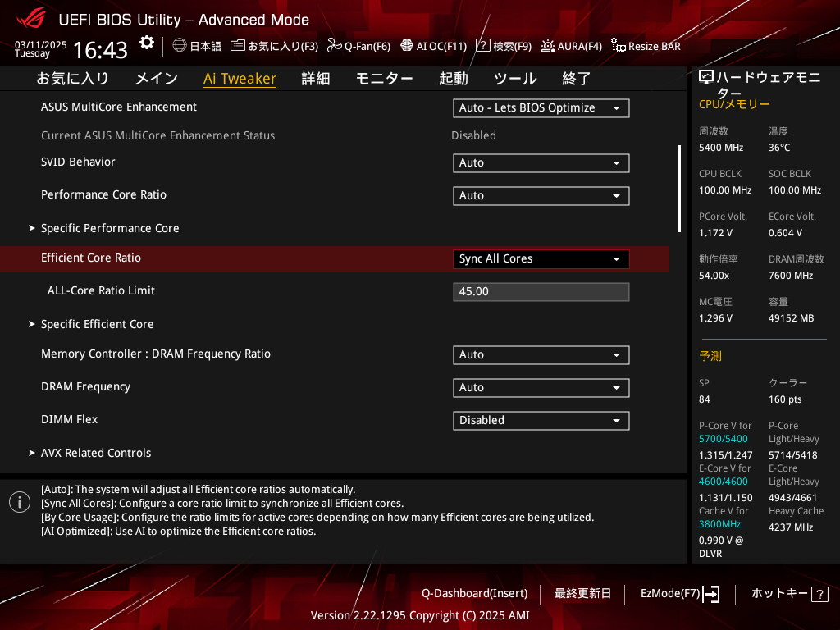840x630 pixels.
Task: Expand Specific Performance Core submenu
Action: click(x=110, y=228)
